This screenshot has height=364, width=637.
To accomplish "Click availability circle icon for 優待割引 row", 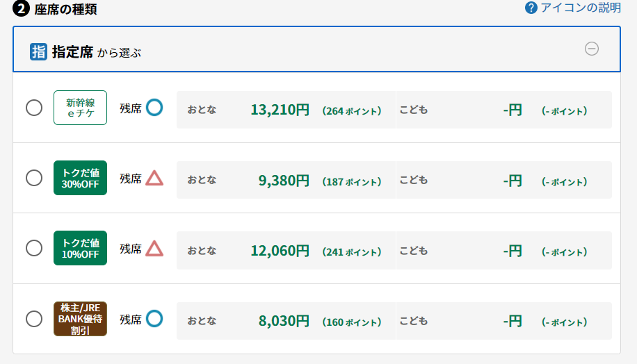I will click(154, 319).
